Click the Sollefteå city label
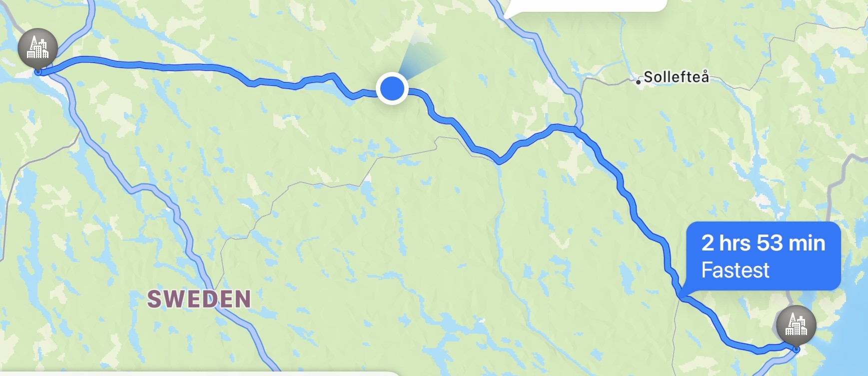 tap(676, 77)
